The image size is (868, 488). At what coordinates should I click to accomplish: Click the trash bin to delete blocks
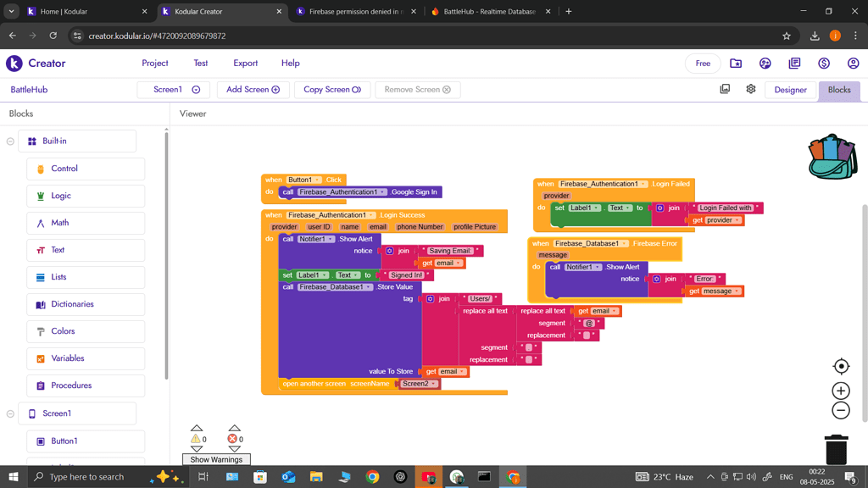(836, 451)
